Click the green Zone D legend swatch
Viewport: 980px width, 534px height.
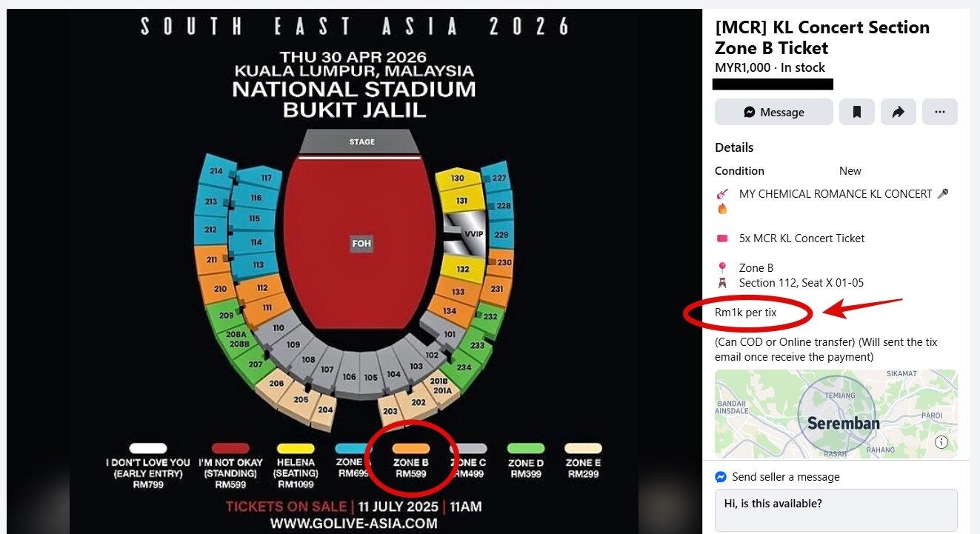pos(526,448)
